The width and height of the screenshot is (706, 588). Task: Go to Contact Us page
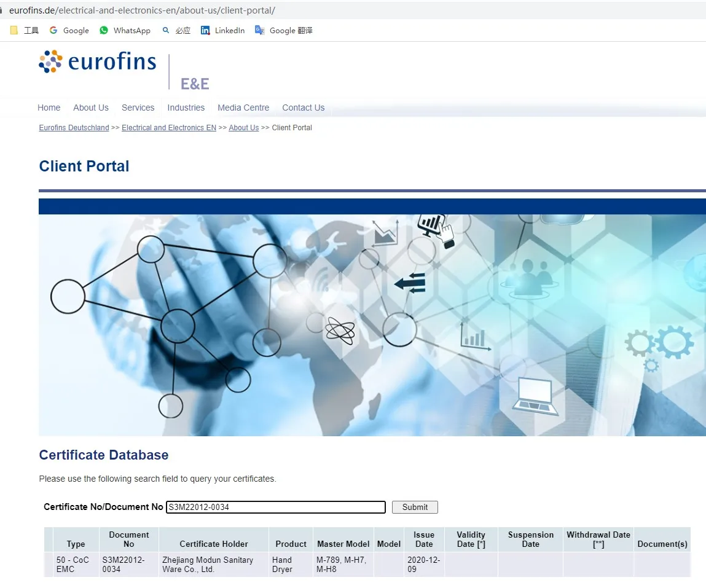coord(303,108)
